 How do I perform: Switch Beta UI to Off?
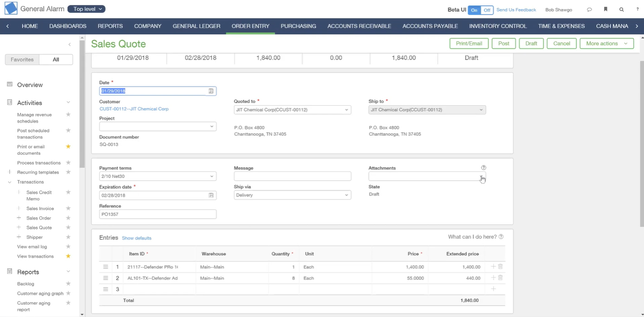pyautogui.click(x=487, y=10)
